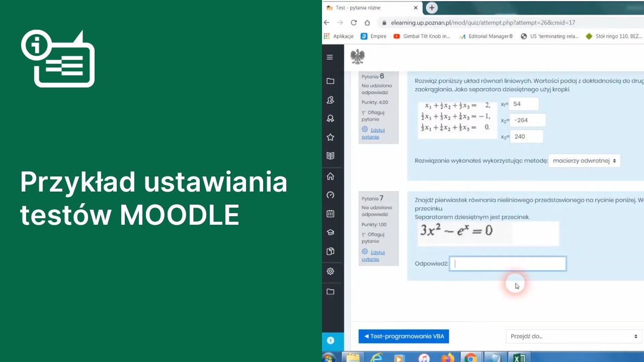Viewport: 644px width, 362px height.
Task: Reload the page with the refresh icon
Action: pyautogui.click(x=354, y=23)
